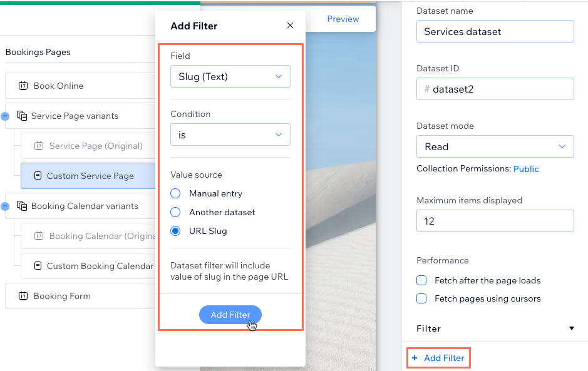This screenshot has width=588, height=371.
Task: Open the Condition dropdown set to is
Action: point(230,135)
